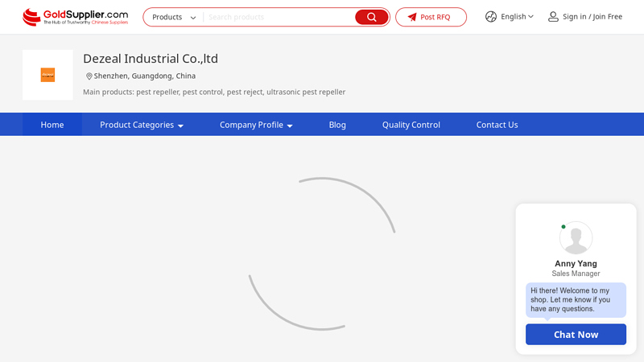Click the Main products description text
644x362 pixels.
click(214, 92)
